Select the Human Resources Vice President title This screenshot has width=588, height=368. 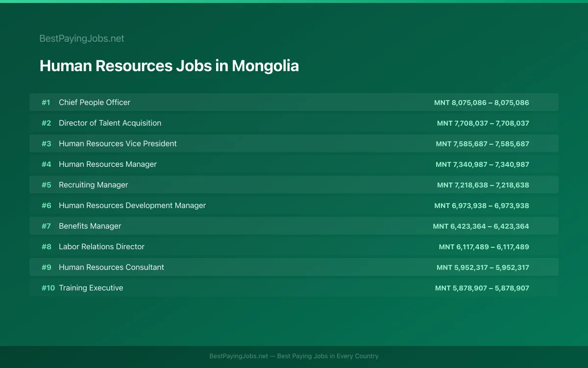[118, 143]
